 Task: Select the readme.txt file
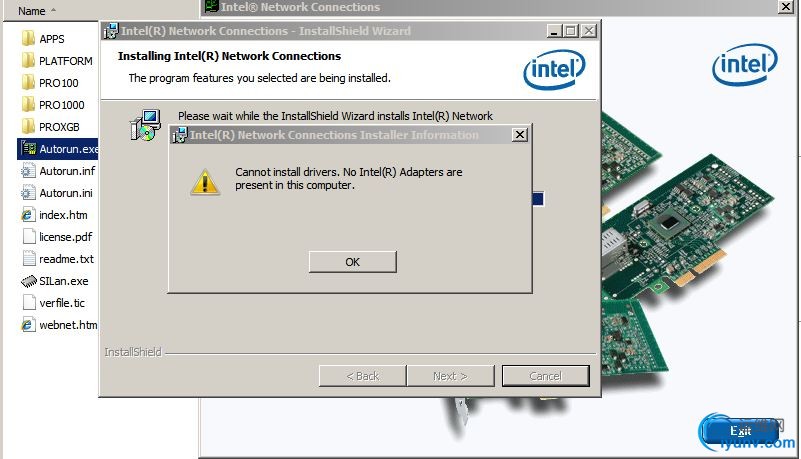coord(58,259)
